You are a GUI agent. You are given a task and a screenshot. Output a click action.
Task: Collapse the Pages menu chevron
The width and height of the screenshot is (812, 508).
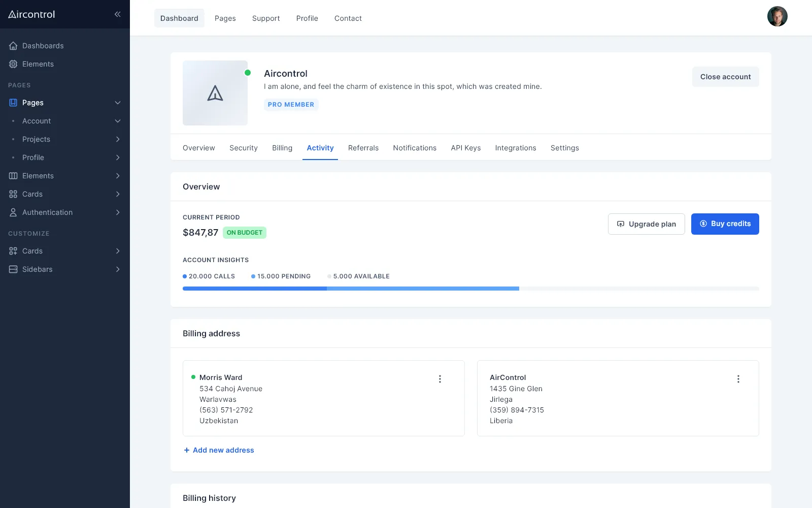click(118, 103)
